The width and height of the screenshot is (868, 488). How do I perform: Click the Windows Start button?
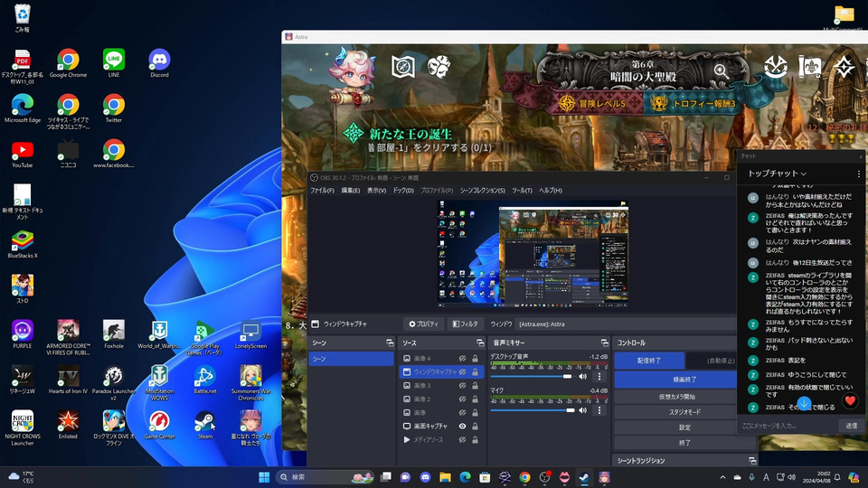264,477
